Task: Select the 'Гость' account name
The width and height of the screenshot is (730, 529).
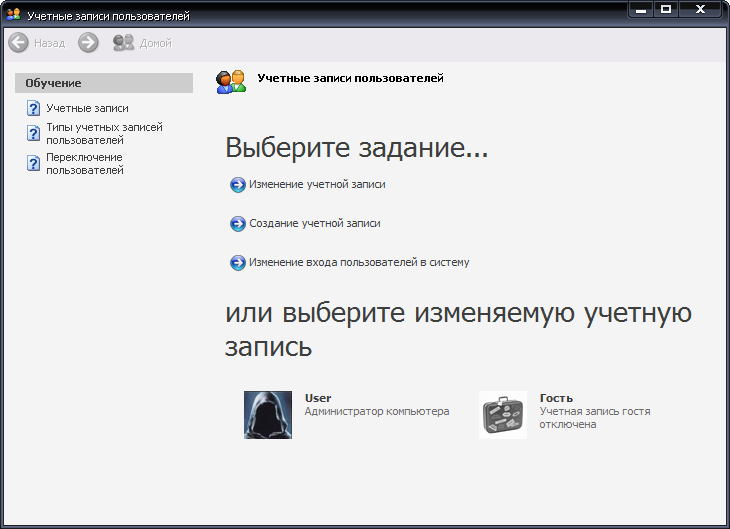Action: pos(556,398)
